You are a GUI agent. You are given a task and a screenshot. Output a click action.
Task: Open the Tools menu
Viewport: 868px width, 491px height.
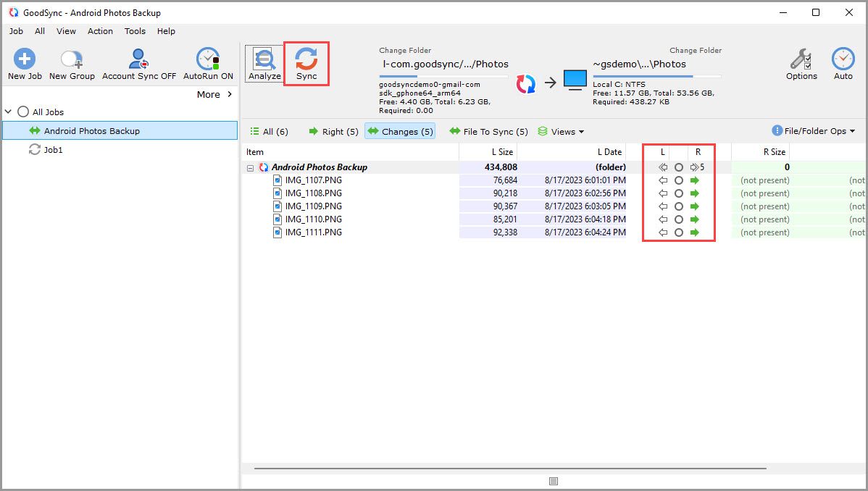coord(135,31)
